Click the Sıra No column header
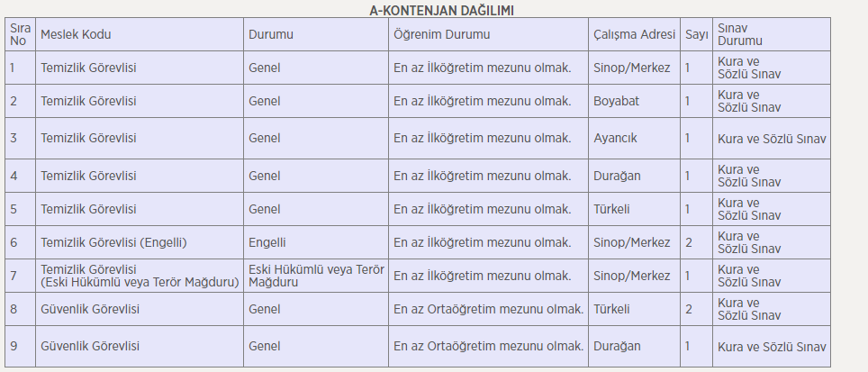The width and height of the screenshot is (868, 372). click(x=20, y=34)
